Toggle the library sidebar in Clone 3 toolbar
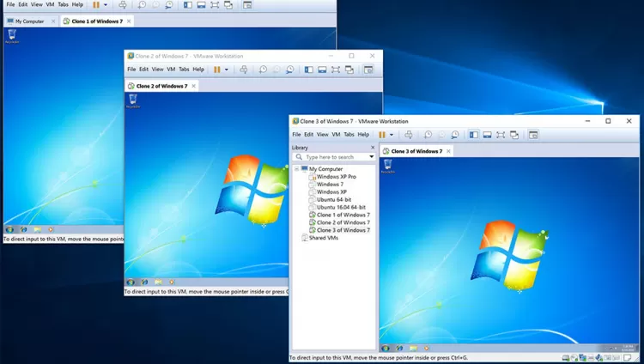 pyautogui.click(x=473, y=135)
